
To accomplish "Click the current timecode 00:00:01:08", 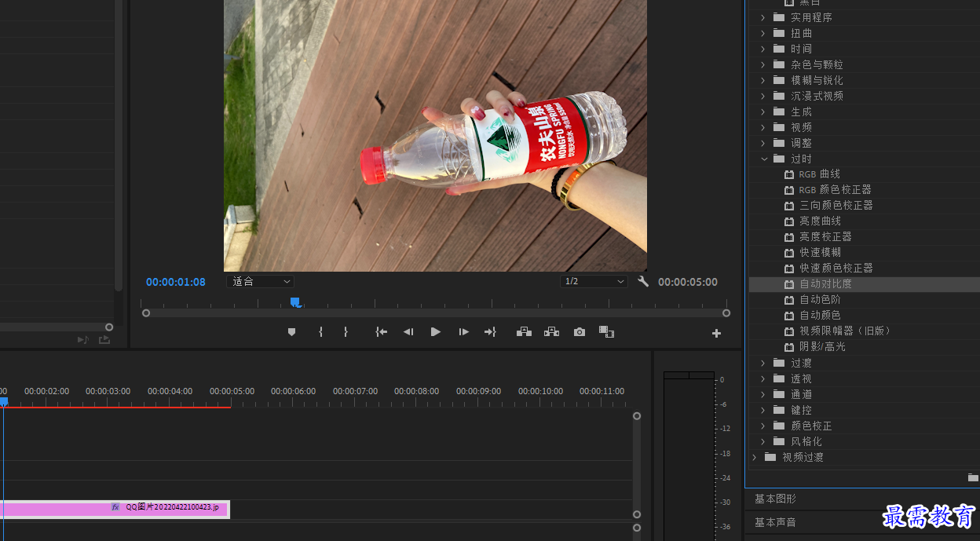I will (176, 282).
